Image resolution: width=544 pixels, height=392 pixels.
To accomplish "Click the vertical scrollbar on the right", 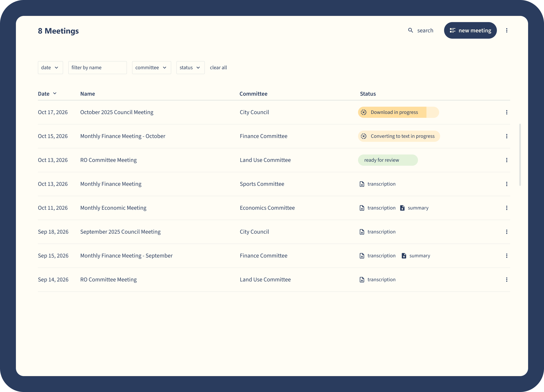I will pos(520,155).
